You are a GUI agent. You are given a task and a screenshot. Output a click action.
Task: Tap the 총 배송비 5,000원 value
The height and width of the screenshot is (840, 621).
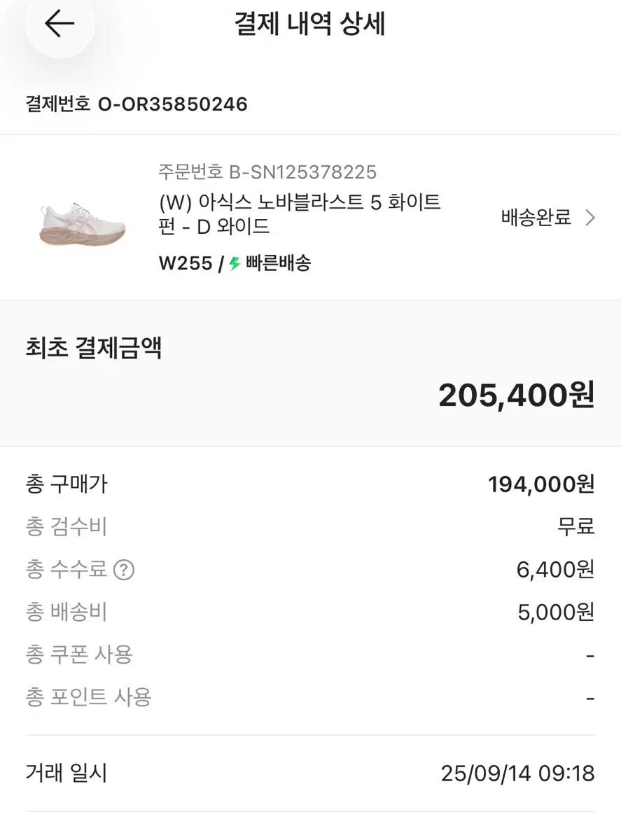(556, 613)
